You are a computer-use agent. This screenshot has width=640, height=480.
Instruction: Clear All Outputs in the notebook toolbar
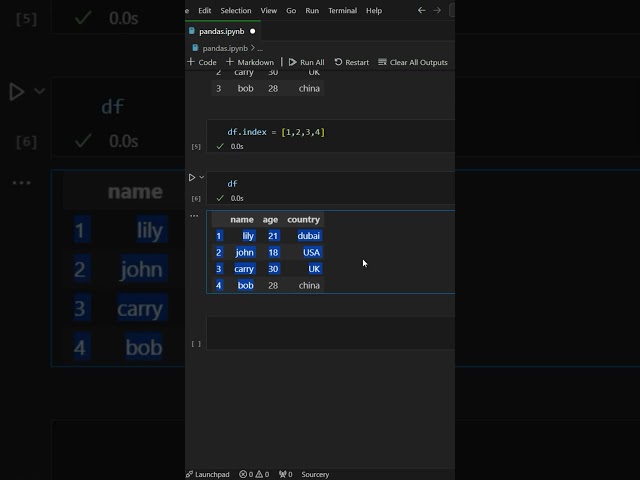(412, 62)
